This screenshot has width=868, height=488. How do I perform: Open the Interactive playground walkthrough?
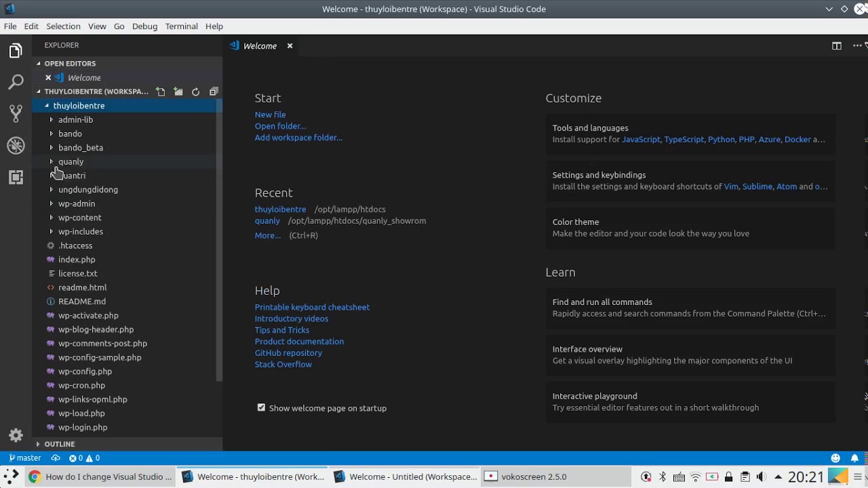point(690,402)
